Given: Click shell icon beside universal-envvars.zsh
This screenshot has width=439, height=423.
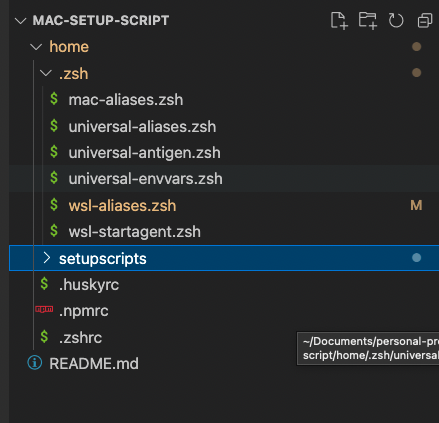Looking at the screenshot, I should click(54, 178).
